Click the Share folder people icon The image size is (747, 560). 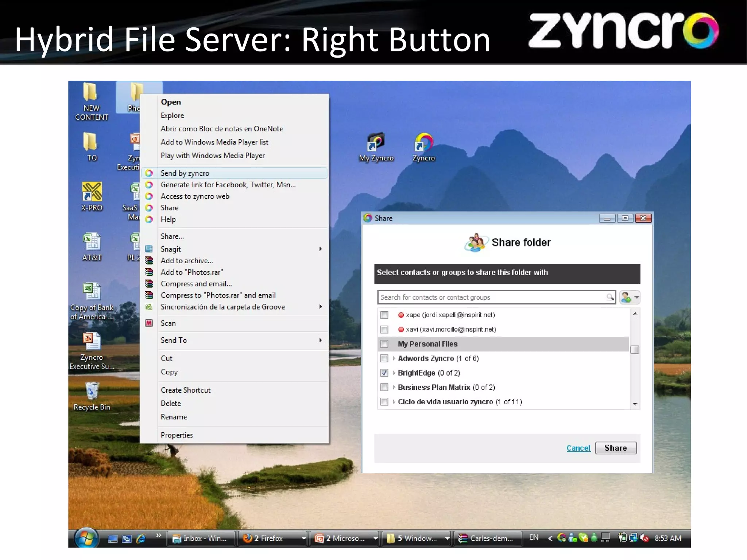[x=476, y=242]
